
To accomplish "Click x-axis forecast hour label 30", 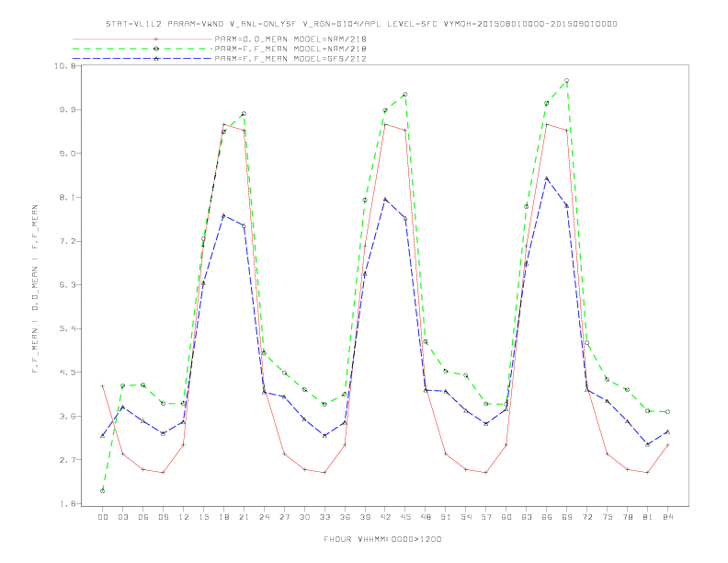I will point(304,517).
